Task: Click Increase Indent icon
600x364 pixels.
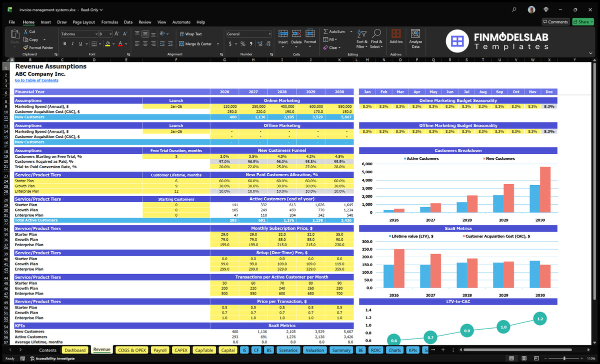Action: pyautogui.click(x=171, y=44)
